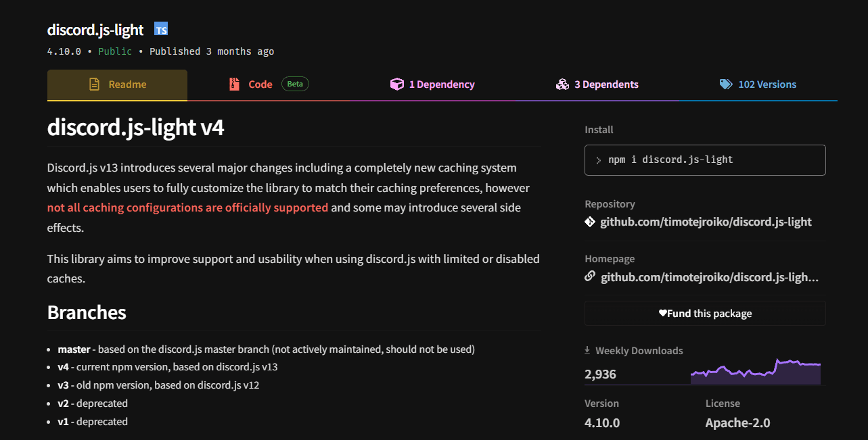868x440 pixels.
Task: Click the red 'not all caching configurations' warning text
Action: tap(187, 207)
